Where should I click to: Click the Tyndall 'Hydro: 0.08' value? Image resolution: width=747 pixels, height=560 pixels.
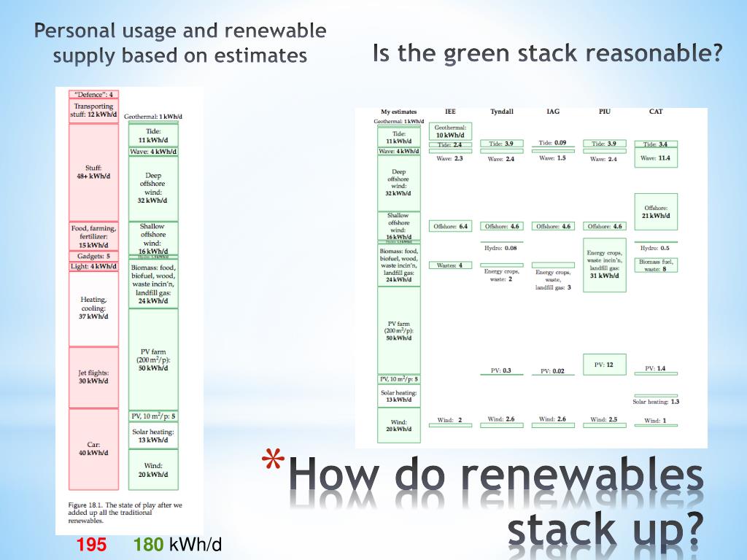500,248
